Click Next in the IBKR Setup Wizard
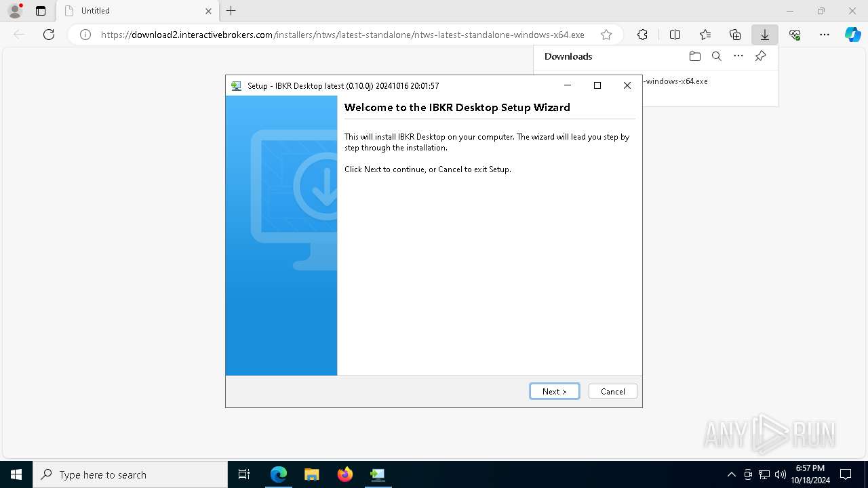 coord(554,391)
